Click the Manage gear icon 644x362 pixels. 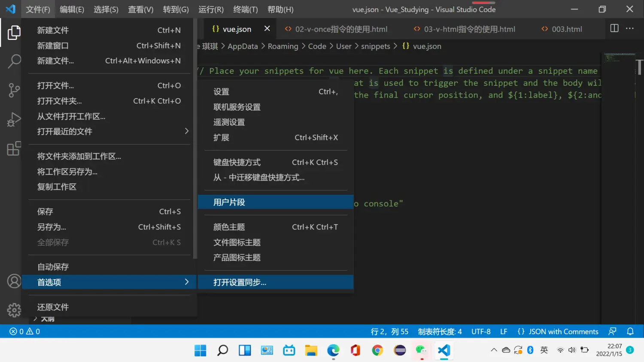pos(14,310)
